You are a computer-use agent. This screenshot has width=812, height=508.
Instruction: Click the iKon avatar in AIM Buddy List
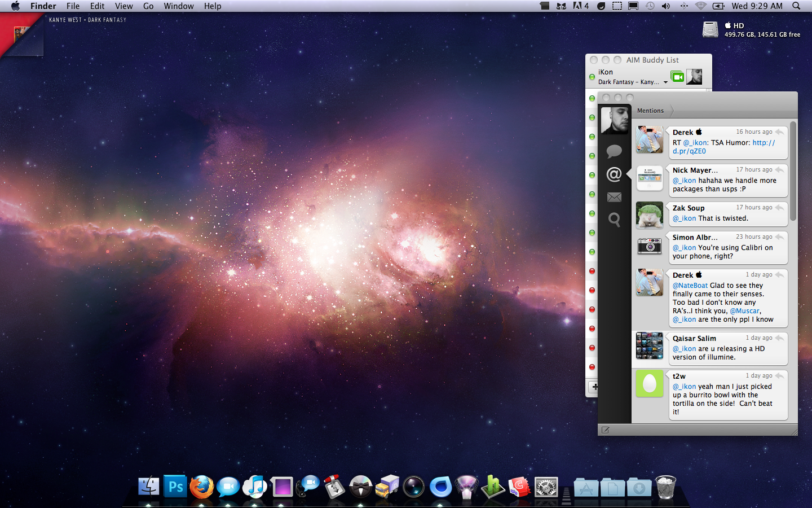point(694,77)
